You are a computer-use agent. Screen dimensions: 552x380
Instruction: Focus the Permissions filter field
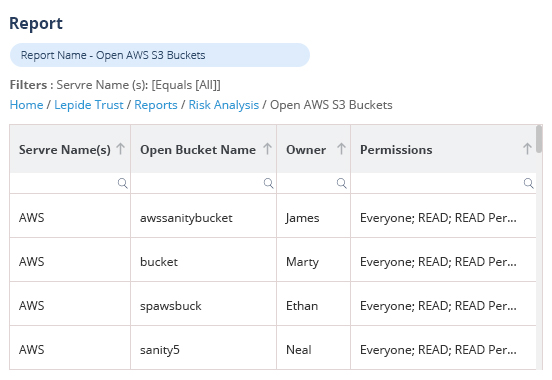443,183
